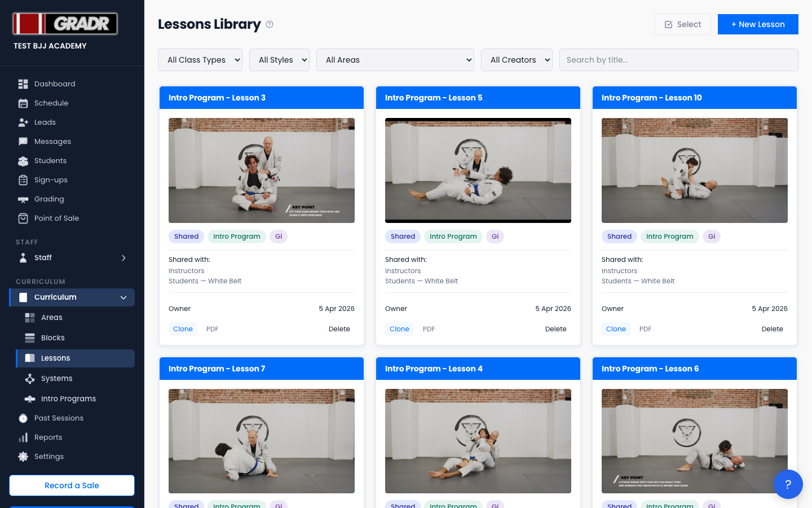The width and height of the screenshot is (812, 508).
Task: Click the help icon beside Lessons Library
Action: 270,24
